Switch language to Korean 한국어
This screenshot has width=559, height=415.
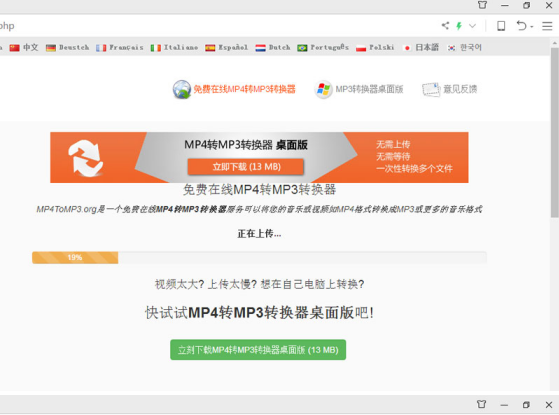(x=471, y=47)
